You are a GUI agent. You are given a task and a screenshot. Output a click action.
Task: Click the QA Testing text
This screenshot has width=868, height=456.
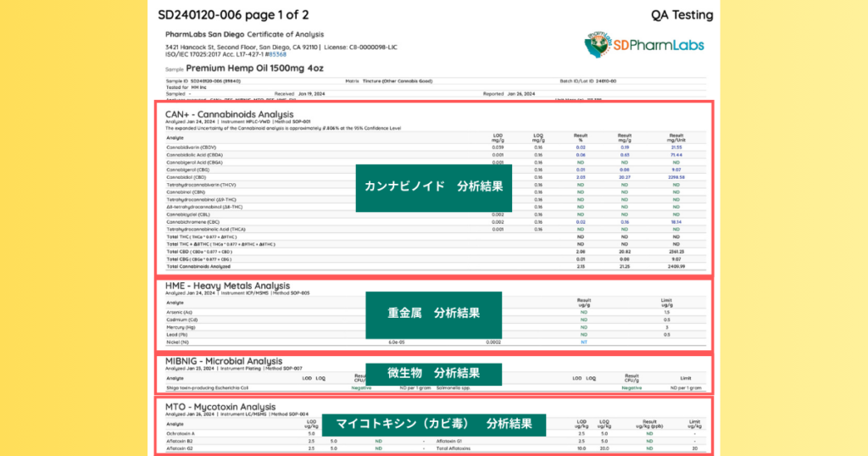click(682, 14)
